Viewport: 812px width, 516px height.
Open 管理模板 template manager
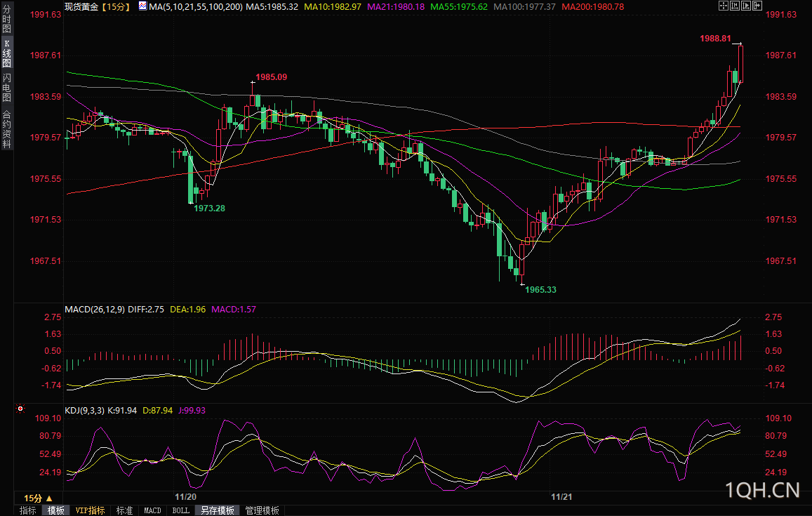pyautogui.click(x=262, y=510)
